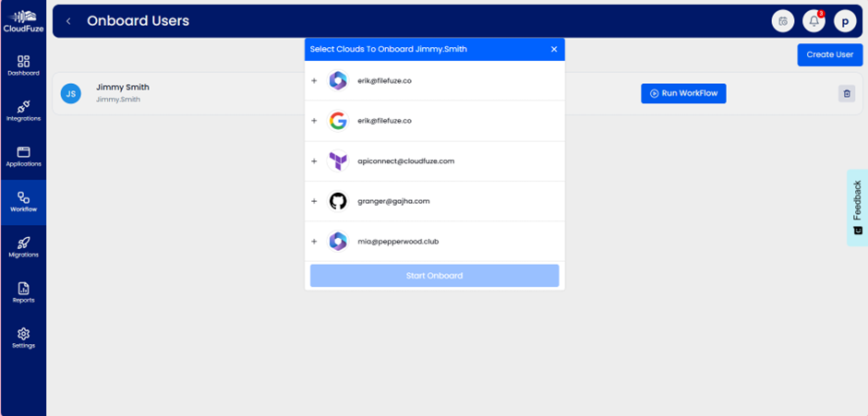868x416 pixels.
Task: Click the Onboard Users heading
Action: coord(138,21)
